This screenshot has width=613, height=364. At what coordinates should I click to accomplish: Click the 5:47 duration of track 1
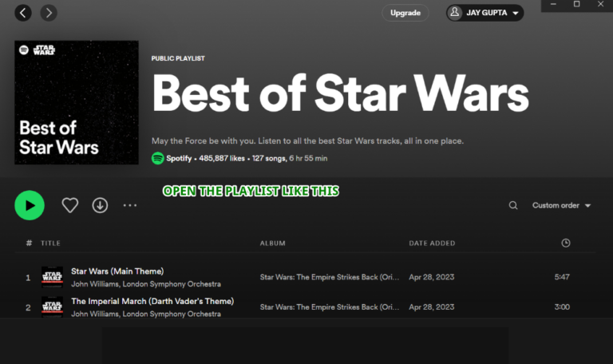click(562, 277)
